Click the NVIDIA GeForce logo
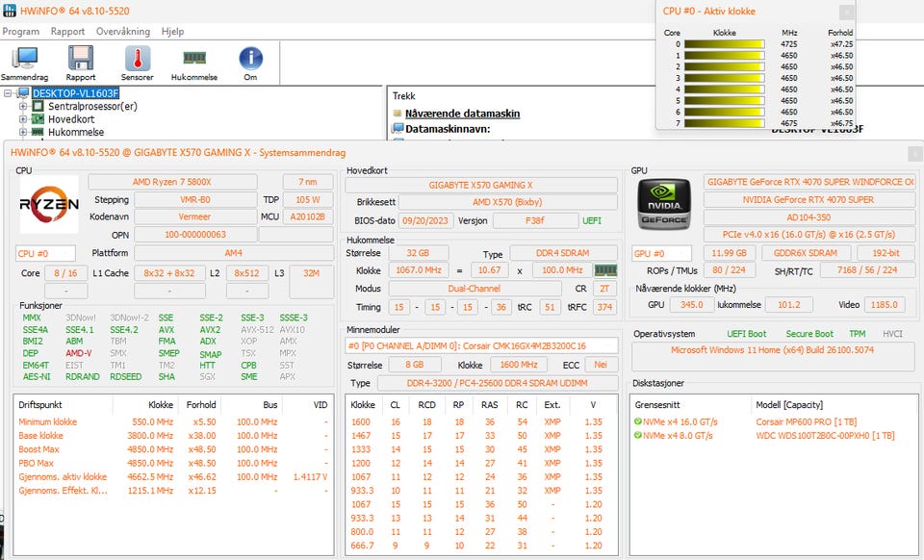This screenshot has height=560, width=924. pyautogui.click(x=664, y=205)
